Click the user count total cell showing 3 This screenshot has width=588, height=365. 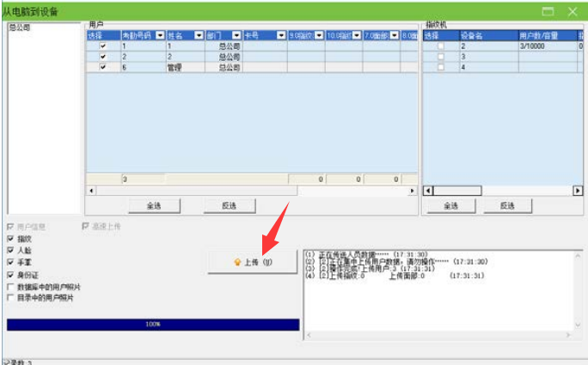tap(144, 179)
